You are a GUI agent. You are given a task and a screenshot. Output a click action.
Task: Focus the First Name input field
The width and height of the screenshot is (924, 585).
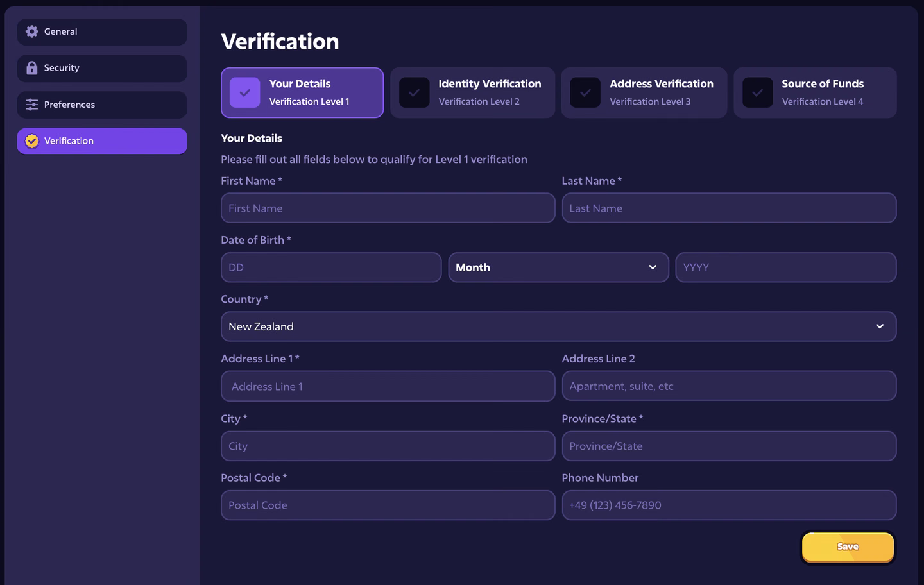click(388, 208)
